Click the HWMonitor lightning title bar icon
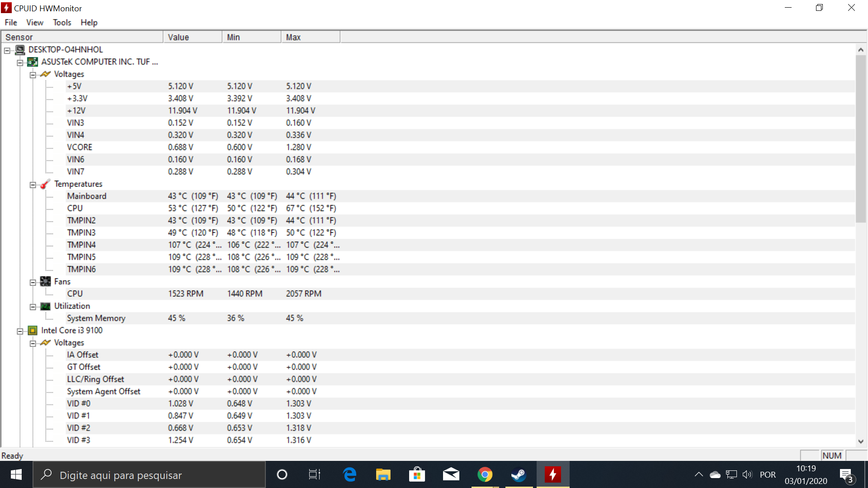Screen dimensions: 868x488 point(6,8)
